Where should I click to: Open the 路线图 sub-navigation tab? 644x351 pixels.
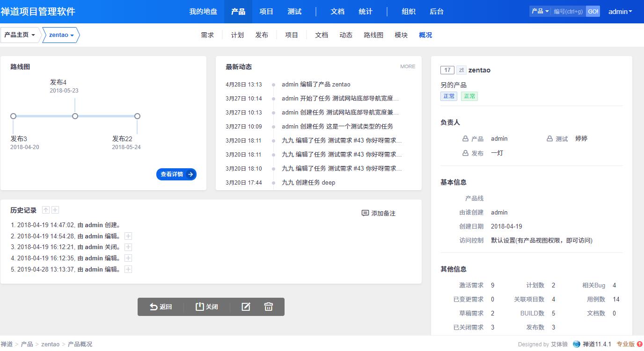pos(373,35)
